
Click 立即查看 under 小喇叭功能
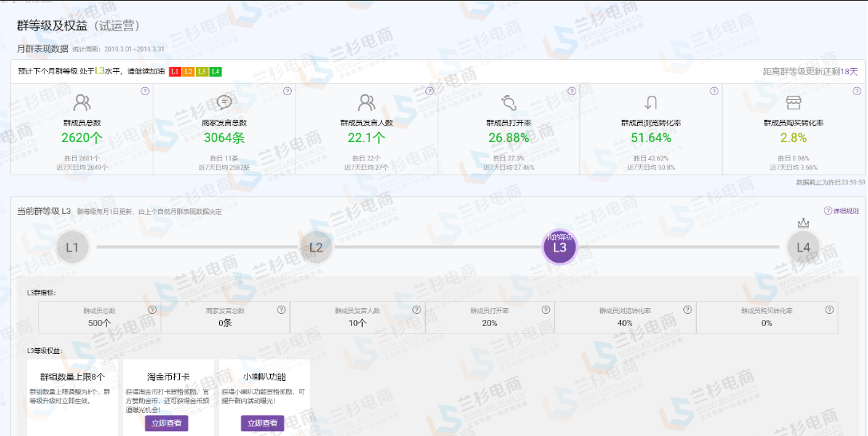[x=262, y=423]
